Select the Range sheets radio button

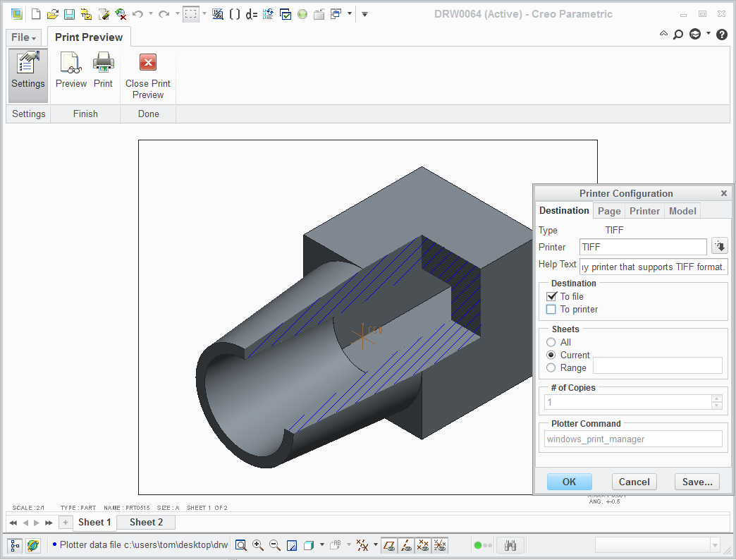[551, 367]
